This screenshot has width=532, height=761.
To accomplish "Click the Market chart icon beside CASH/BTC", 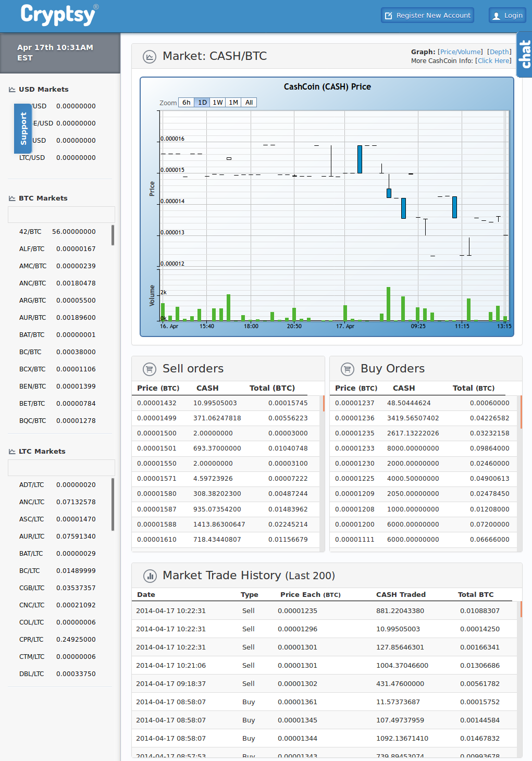I will (x=150, y=57).
